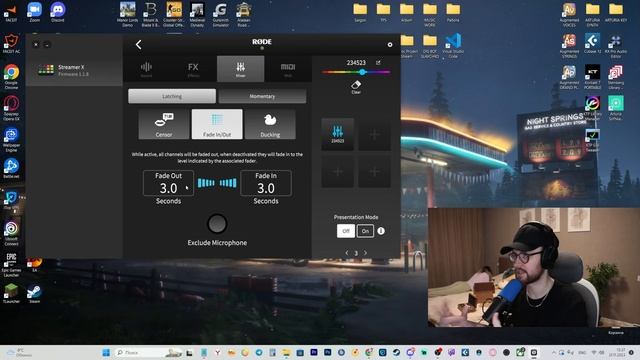Open TLauncher Minecraft shortcut
640x360 pixels.
click(x=11, y=293)
